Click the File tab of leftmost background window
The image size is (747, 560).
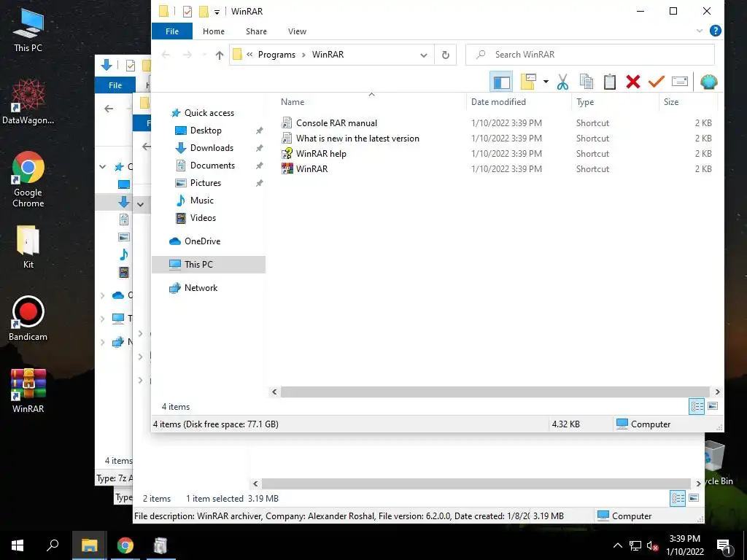click(x=115, y=85)
